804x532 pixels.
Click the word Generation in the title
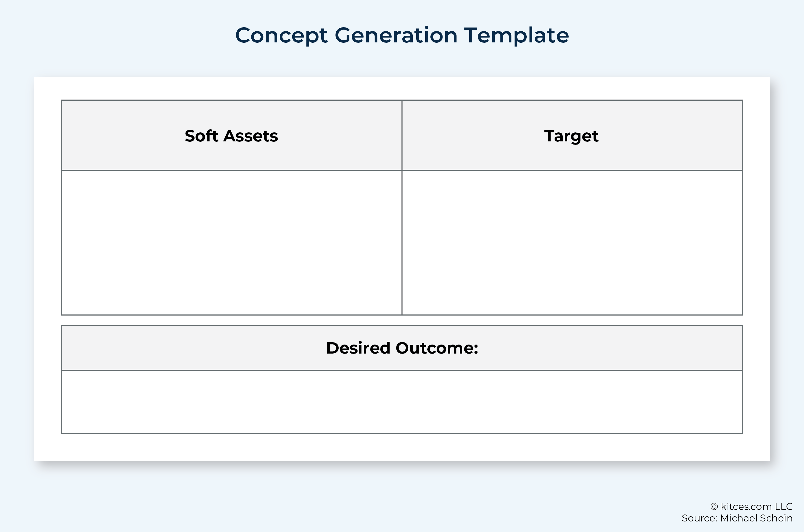[396, 35]
